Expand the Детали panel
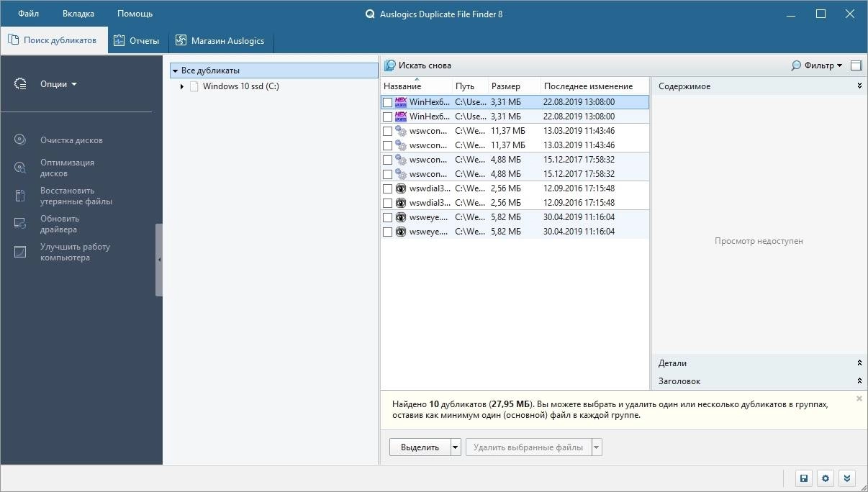The image size is (868, 492). pyautogui.click(x=859, y=363)
